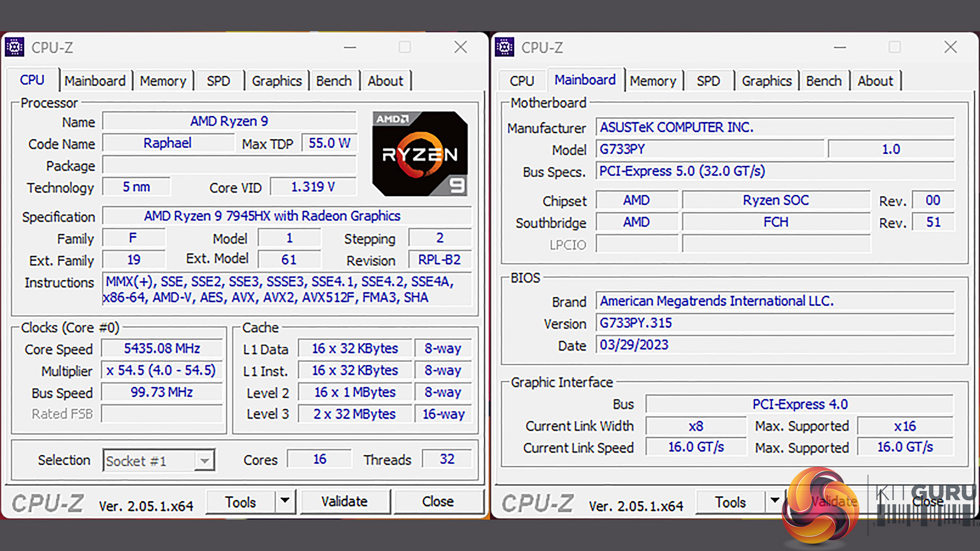The image size is (980, 551).
Task: Click the Tools button in right window
Action: [x=730, y=502]
